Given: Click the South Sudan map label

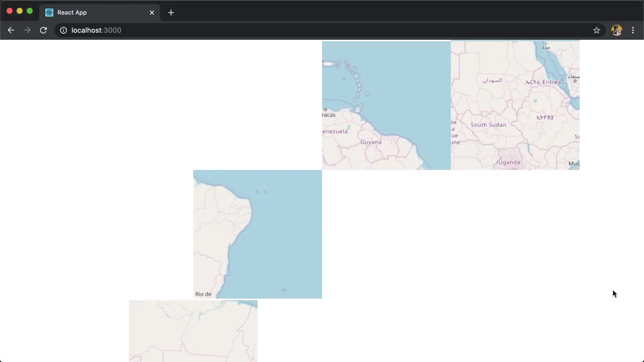Looking at the screenshot, I should point(488,125).
